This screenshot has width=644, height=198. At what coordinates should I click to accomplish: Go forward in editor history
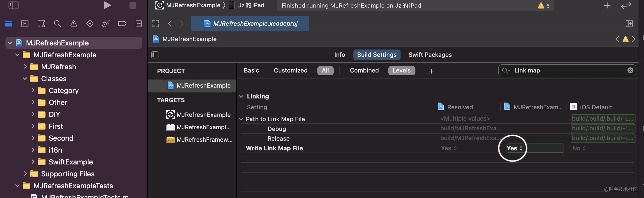click(182, 24)
